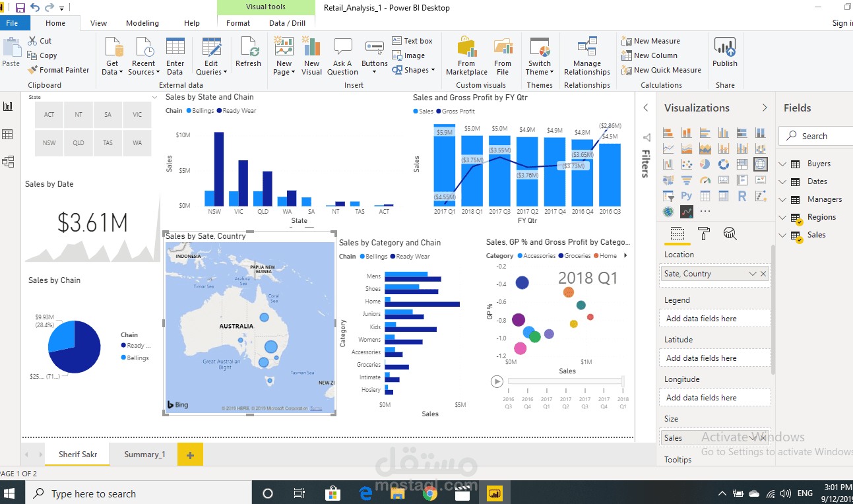Switch to the Modeling ribbon tab
Image resolution: width=853 pixels, height=504 pixels.
[x=142, y=23]
